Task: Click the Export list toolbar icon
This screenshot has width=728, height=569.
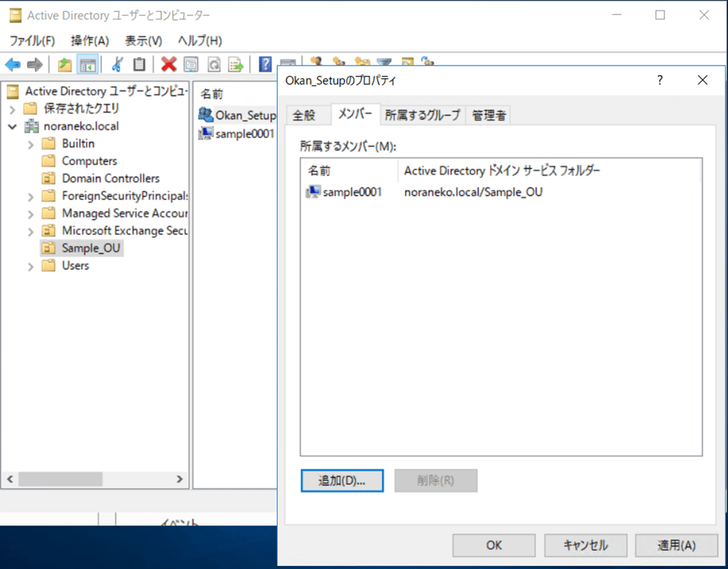Action: [x=236, y=64]
